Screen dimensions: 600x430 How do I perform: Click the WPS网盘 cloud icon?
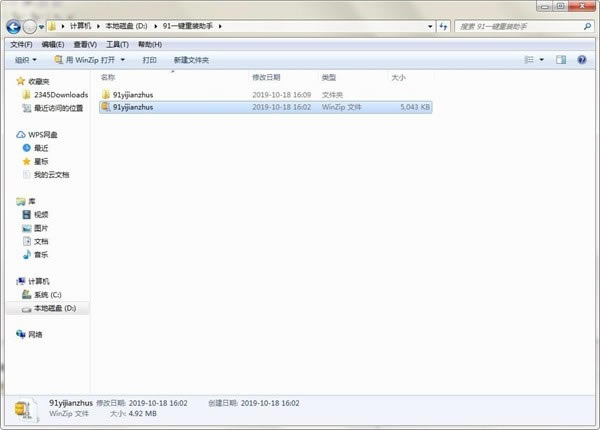[x=21, y=135]
